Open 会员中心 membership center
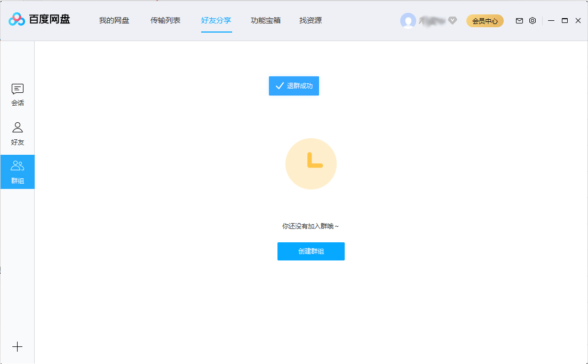The image size is (588, 364). 484,21
